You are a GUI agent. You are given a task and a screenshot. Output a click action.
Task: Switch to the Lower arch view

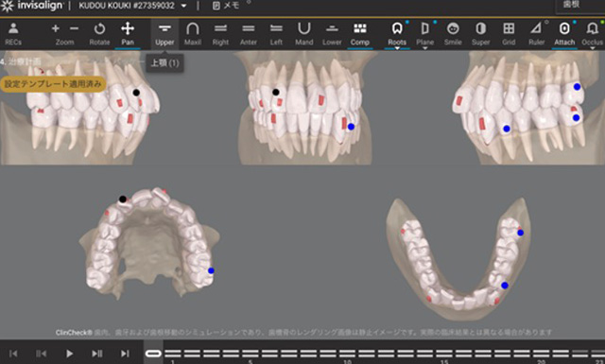pyautogui.click(x=332, y=34)
